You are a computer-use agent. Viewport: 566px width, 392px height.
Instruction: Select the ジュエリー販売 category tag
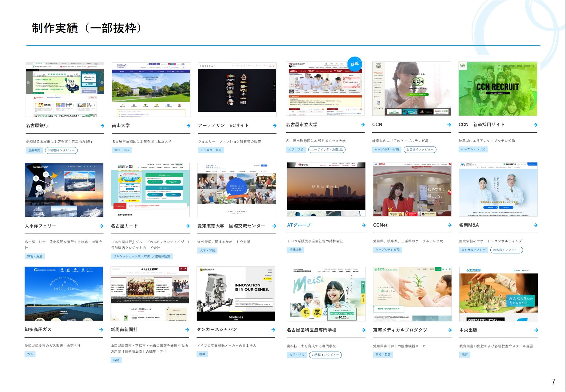click(211, 150)
